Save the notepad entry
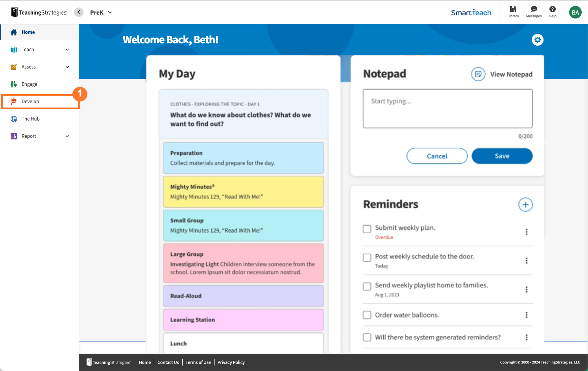588x371 pixels. point(502,156)
